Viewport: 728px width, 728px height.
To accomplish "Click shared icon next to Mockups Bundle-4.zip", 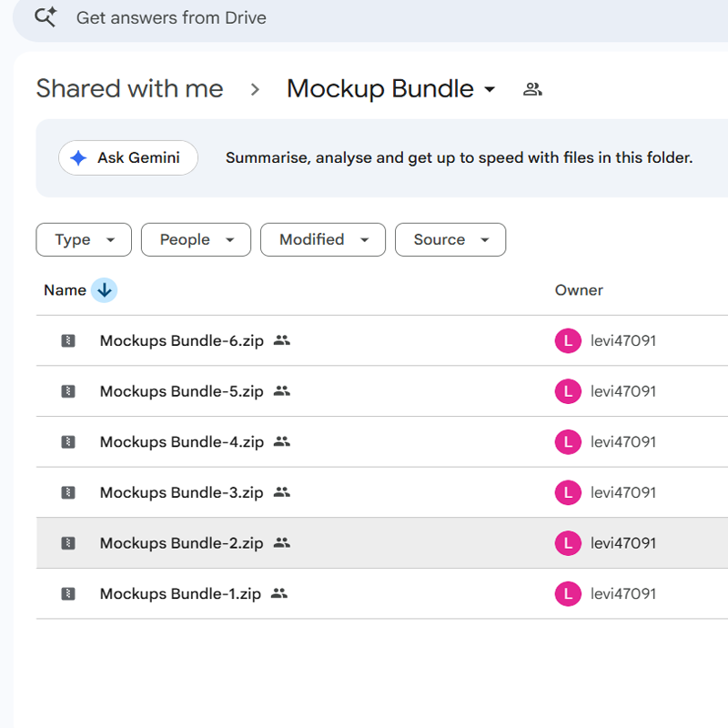I will pos(282,442).
